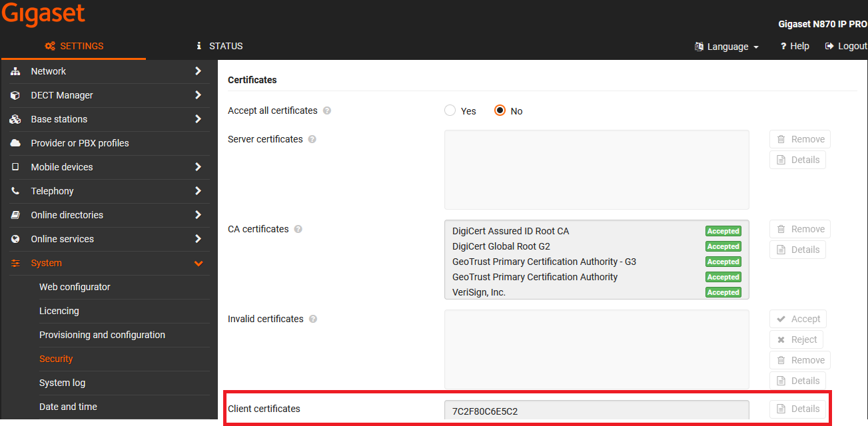This screenshot has width=868, height=426.
Task: Click Details button for Server certificates
Action: coord(797,160)
